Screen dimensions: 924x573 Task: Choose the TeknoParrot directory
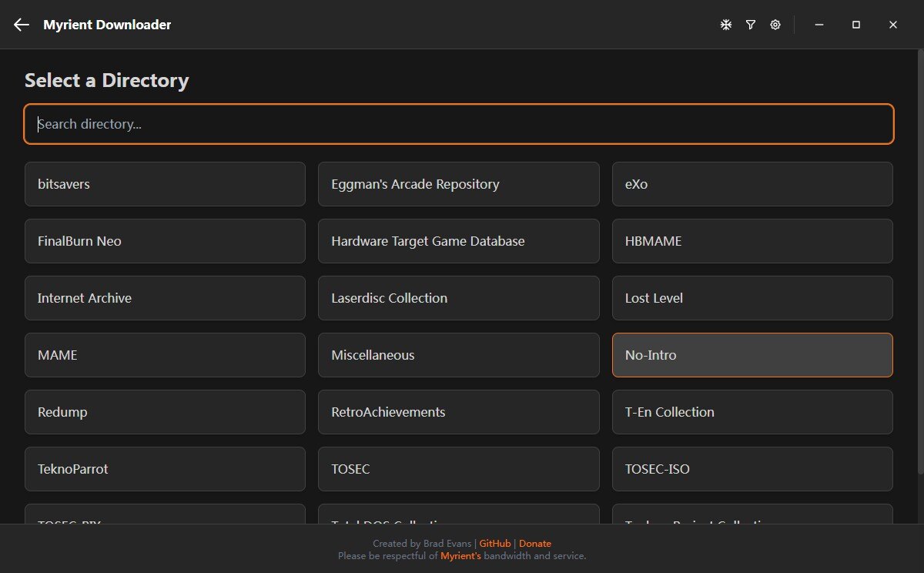tap(165, 469)
